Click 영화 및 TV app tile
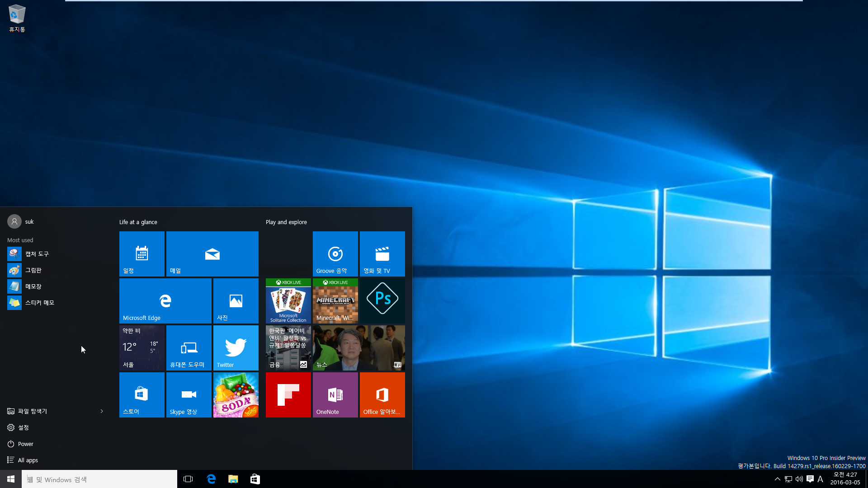868x488 pixels. (x=382, y=254)
